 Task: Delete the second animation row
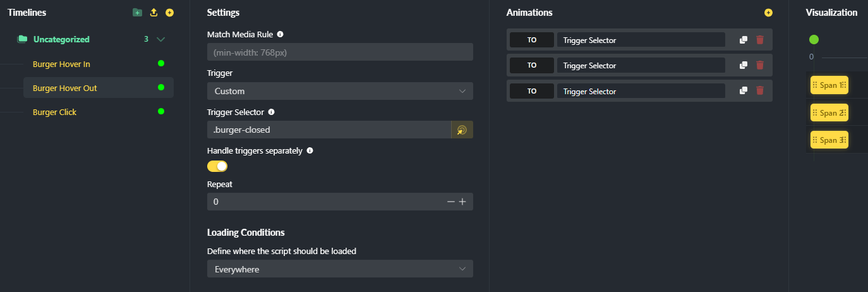760,65
